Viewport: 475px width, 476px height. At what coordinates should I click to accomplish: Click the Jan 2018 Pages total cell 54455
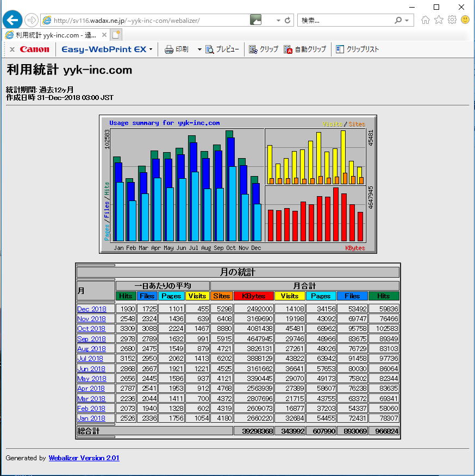(x=321, y=418)
